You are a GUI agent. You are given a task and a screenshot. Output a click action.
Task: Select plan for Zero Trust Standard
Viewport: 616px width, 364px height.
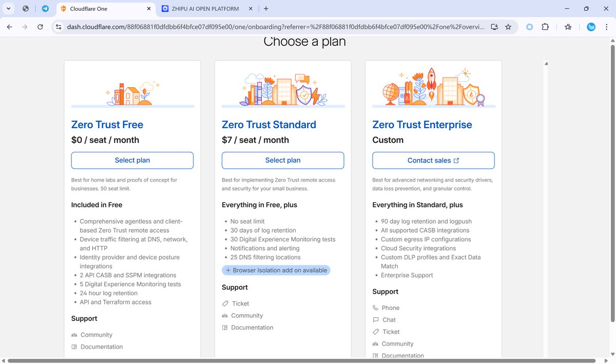click(x=283, y=160)
